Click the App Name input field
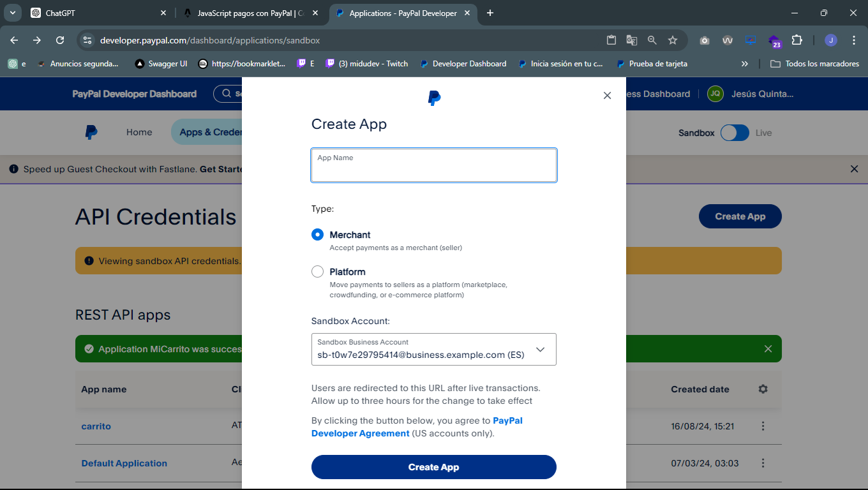The image size is (868, 490). (x=434, y=165)
